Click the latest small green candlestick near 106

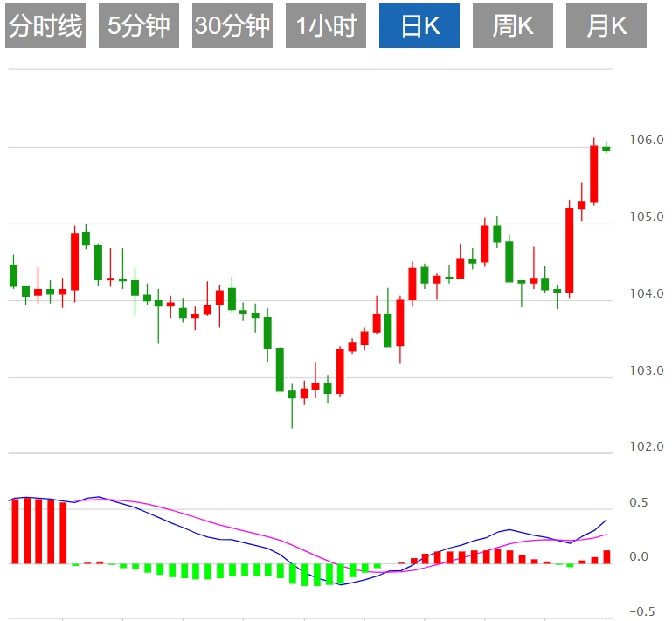(606, 148)
